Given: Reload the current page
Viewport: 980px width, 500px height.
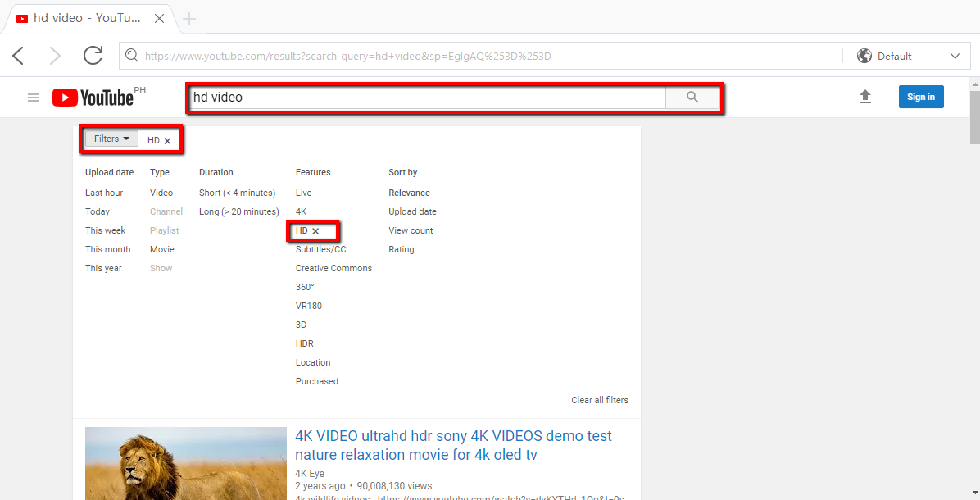Looking at the screenshot, I should tap(93, 56).
